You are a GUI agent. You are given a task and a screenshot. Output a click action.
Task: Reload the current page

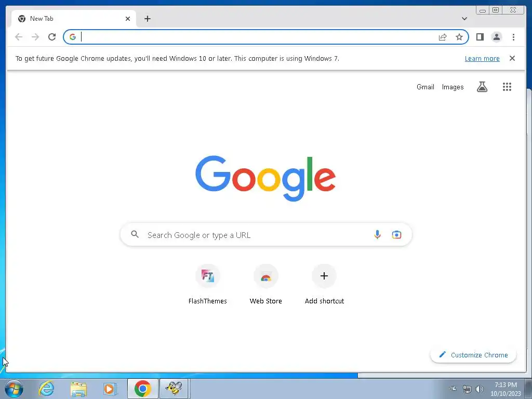52,37
